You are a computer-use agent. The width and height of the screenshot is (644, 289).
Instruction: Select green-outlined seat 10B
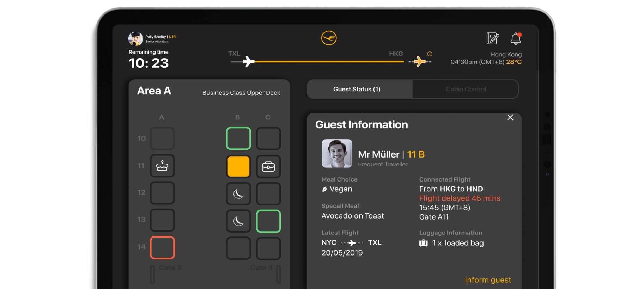238,139
